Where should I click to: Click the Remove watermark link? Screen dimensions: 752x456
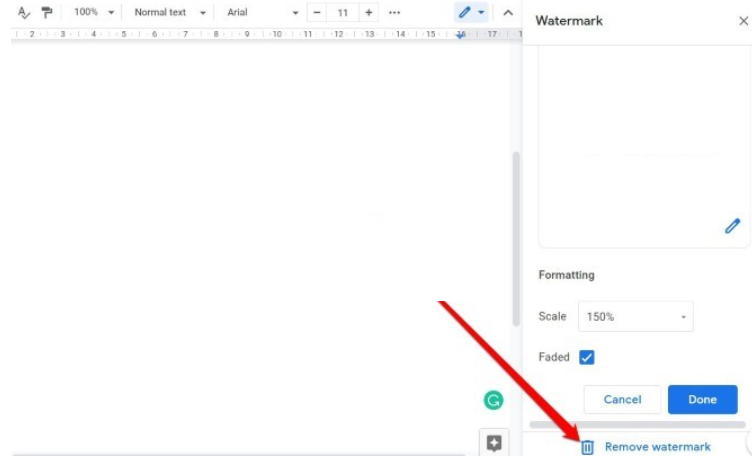coord(658,447)
